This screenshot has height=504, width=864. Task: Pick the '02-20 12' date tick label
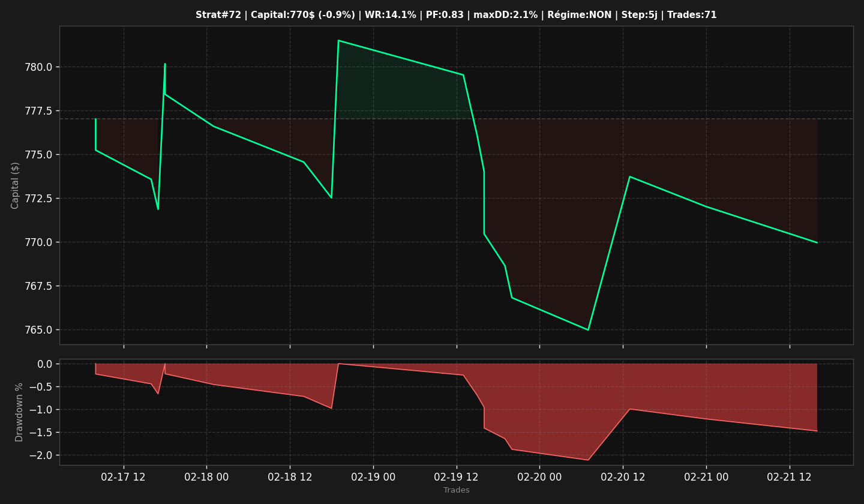pos(623,477)
